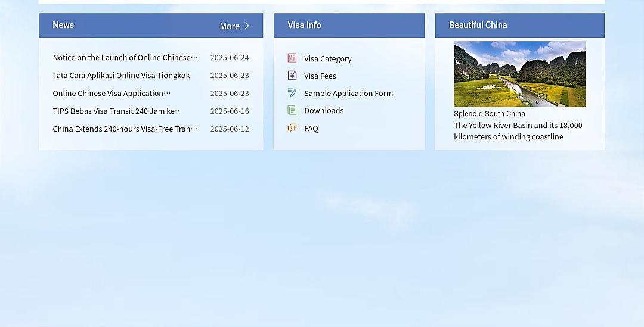The image size is (644, 327).
Task: Open the Visa Fees link
Action: coord(320,76)
